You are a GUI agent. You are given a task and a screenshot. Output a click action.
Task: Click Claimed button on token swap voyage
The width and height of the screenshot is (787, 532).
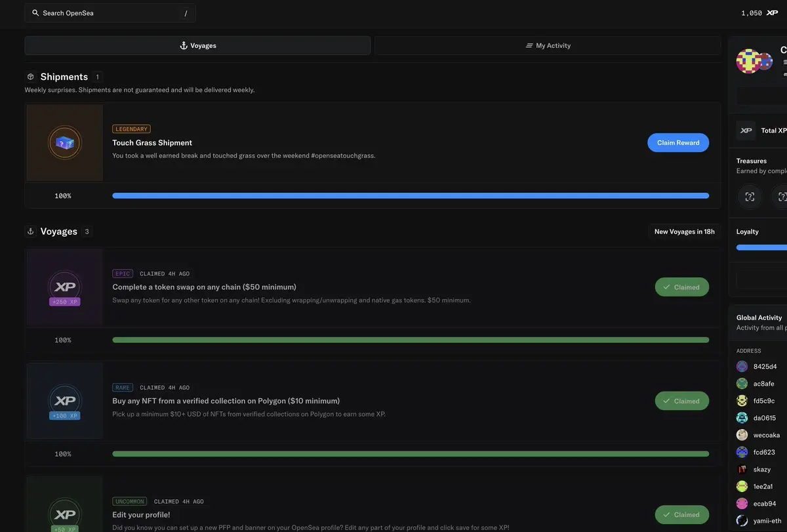point(681,287)
